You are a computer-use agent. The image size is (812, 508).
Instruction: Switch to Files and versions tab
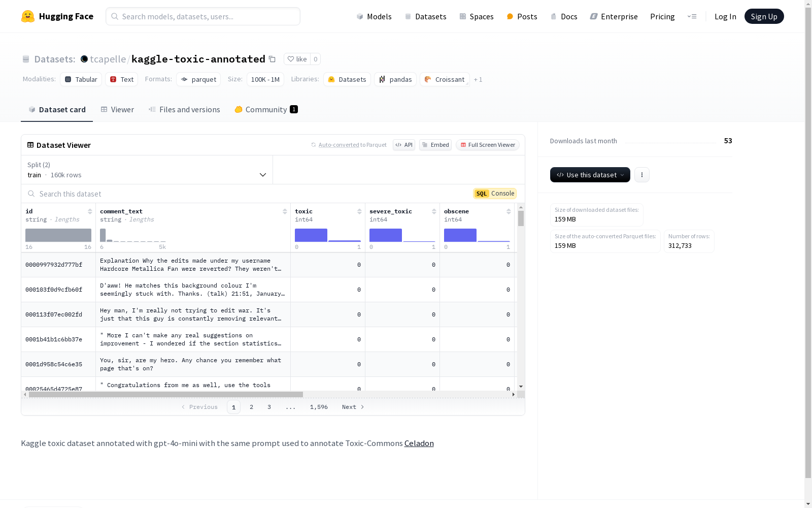184,110
